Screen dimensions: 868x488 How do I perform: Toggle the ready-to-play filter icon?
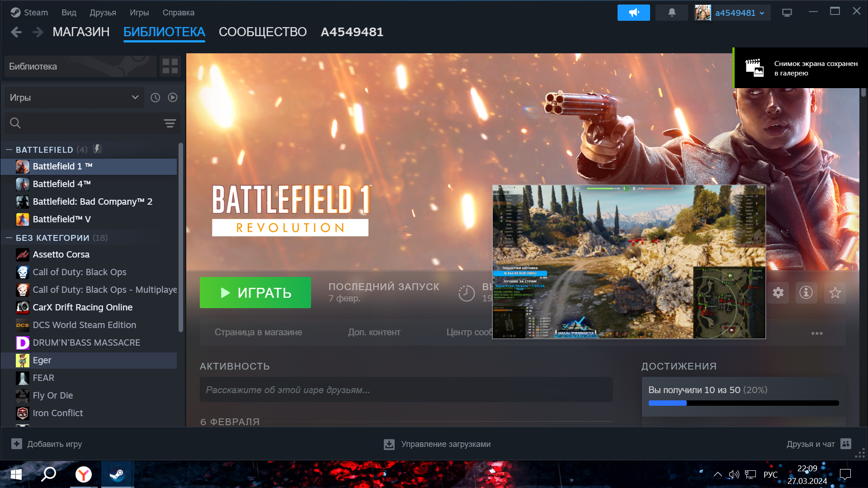point(173,98)
